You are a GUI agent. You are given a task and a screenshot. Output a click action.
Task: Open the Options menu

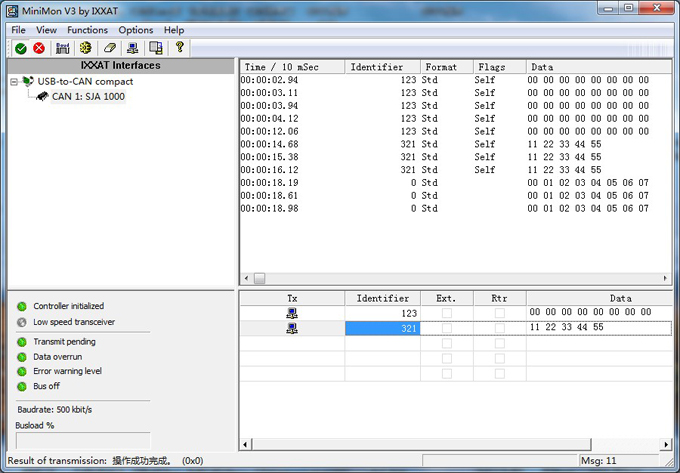point(135,30)
